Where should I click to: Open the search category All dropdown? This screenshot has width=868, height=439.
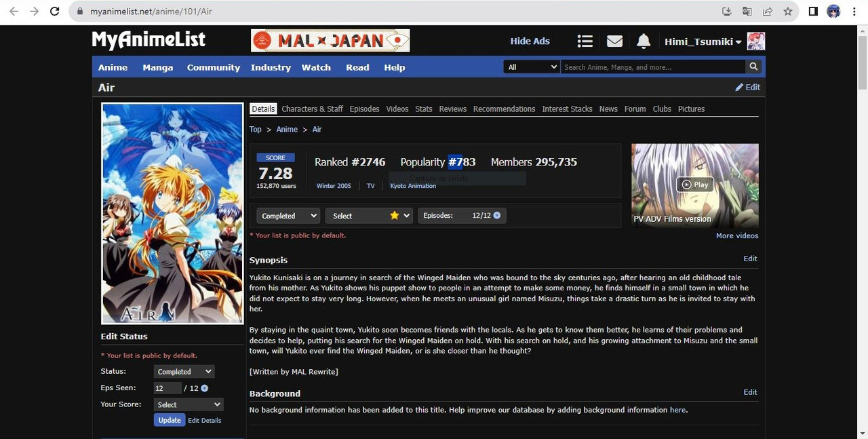(532, 66)
